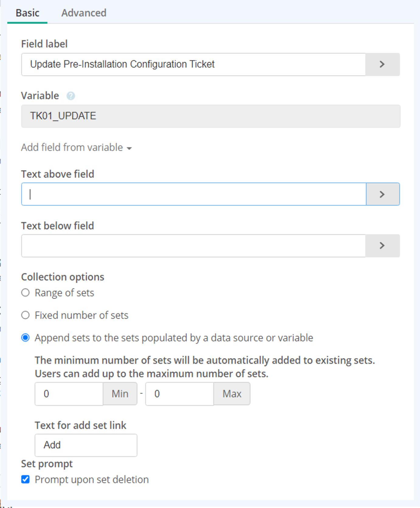Click the TK01_UPDATE variable field

coord(211,116)
